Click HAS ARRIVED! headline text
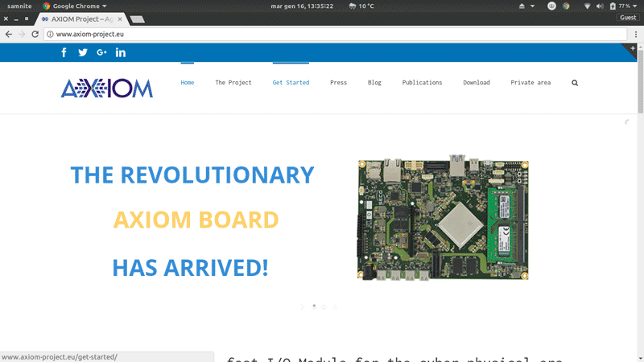Screen dimensions: 644x362 pos(190,268)
